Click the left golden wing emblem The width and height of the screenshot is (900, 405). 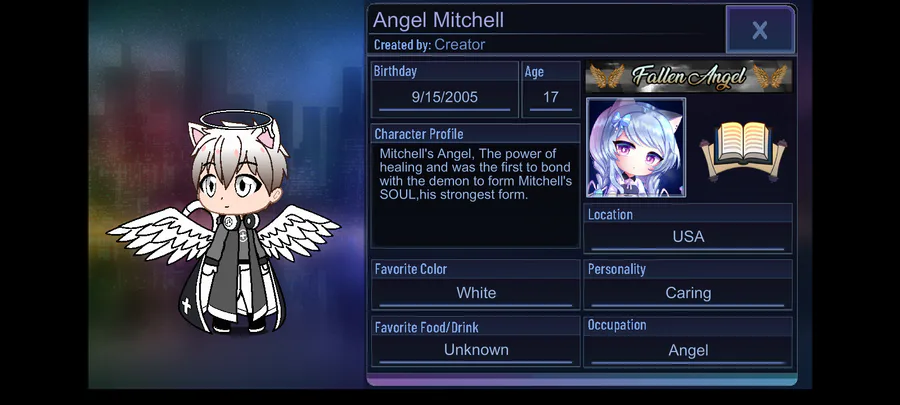click(x=607, y=76)
